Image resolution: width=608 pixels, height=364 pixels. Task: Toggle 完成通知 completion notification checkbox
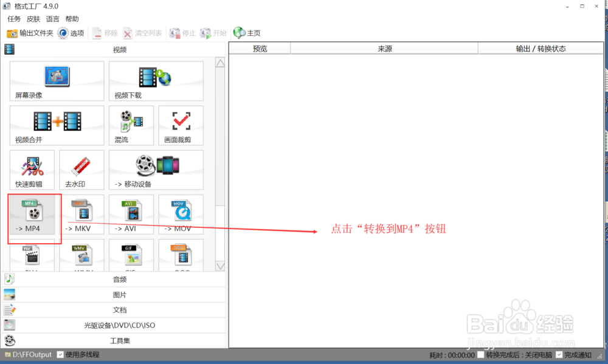coord(559,354)
